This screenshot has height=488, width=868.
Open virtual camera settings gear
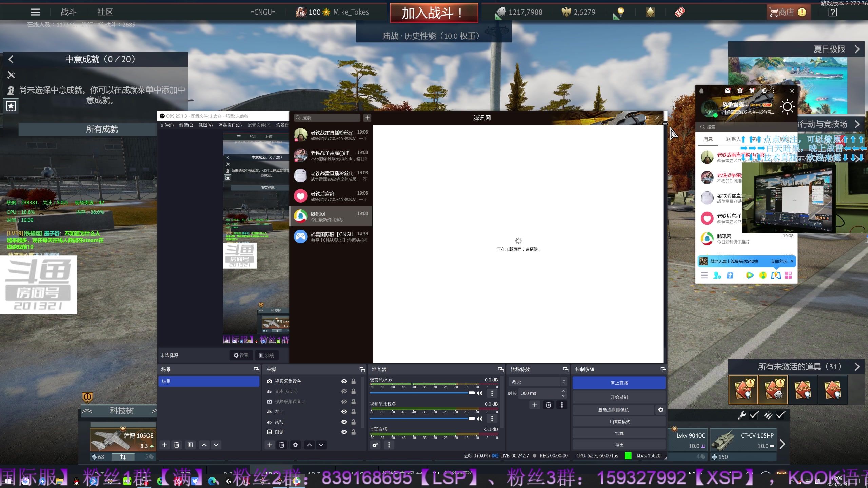coord(660,410)
